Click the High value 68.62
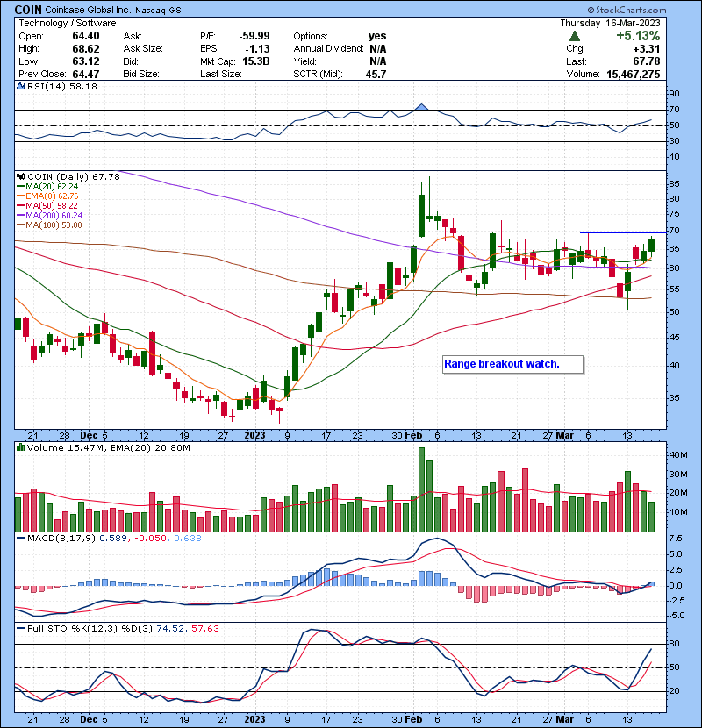The height and width of the screenshot is (728, 702). pos(86,48)
